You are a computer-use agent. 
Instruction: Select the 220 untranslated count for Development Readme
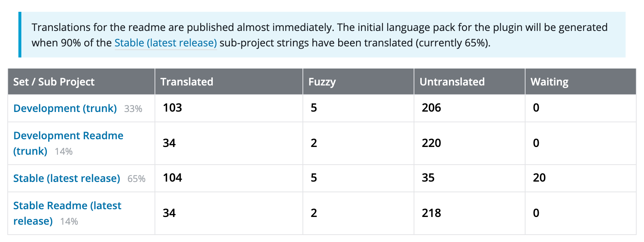click(431, 143)
